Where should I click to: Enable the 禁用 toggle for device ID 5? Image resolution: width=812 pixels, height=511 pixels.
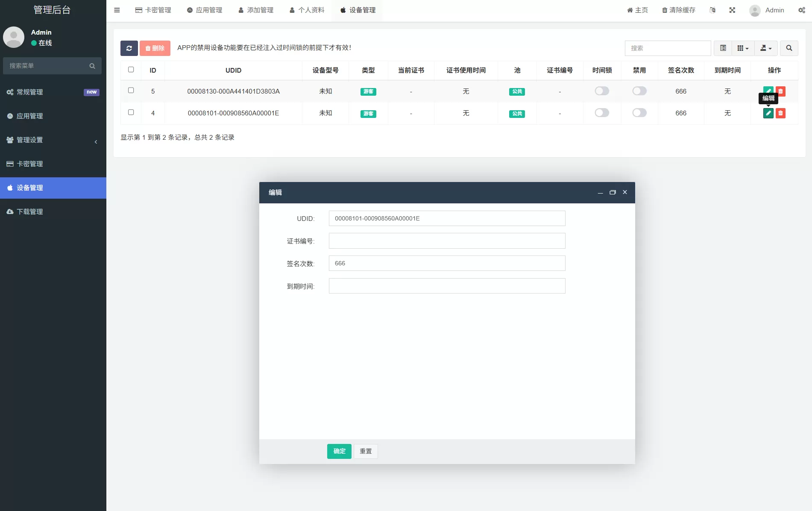pos(639,91)
